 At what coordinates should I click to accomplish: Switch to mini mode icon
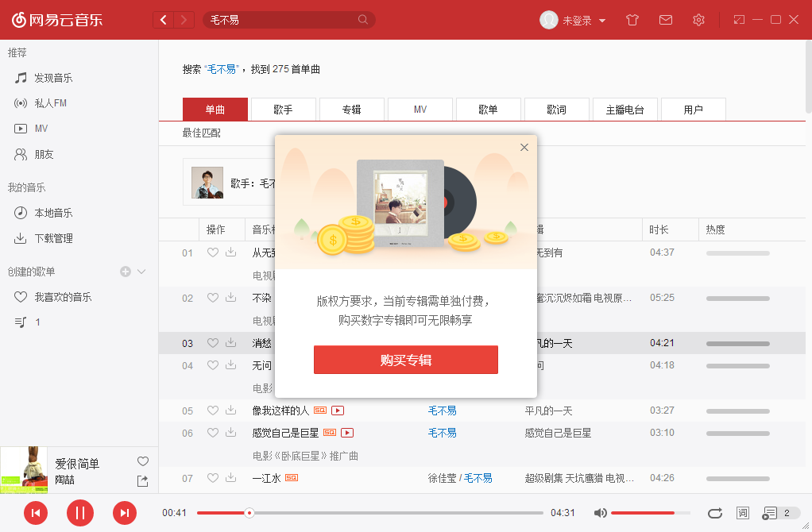click(739, 20)
